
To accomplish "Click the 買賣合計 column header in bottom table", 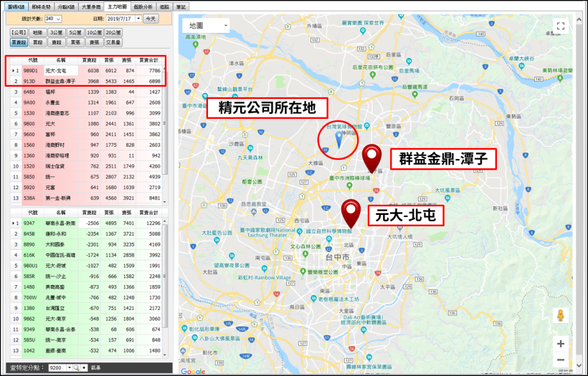I will click(149, 212).
